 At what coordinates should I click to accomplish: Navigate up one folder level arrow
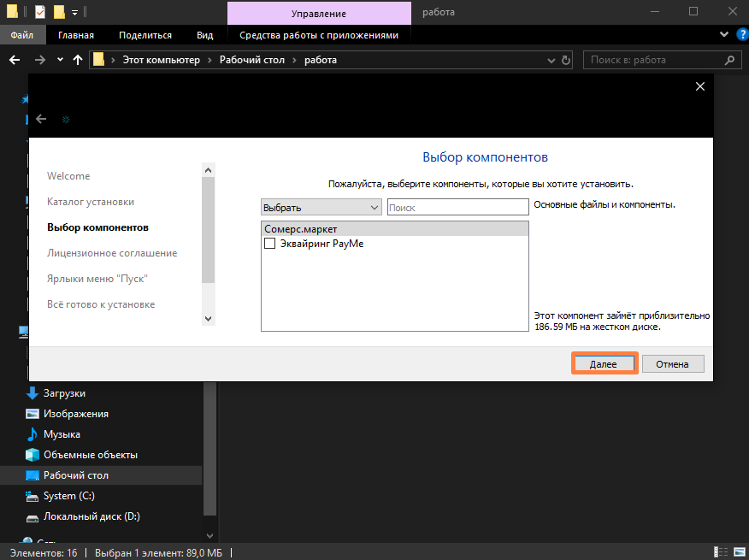tap(78, 60)
